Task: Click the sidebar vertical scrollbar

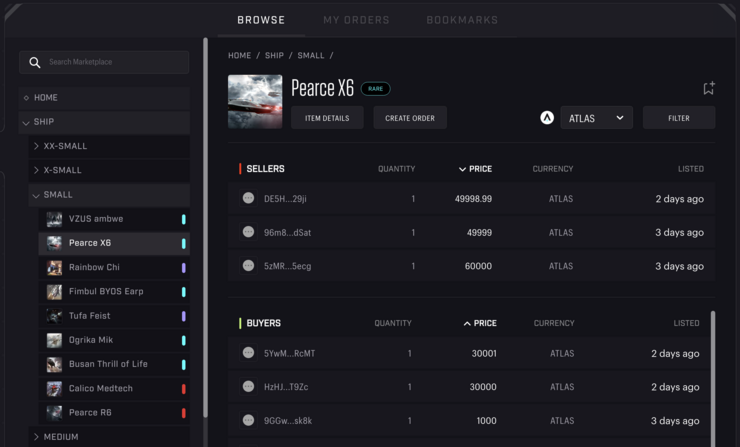Action: [x=205, y=228]
